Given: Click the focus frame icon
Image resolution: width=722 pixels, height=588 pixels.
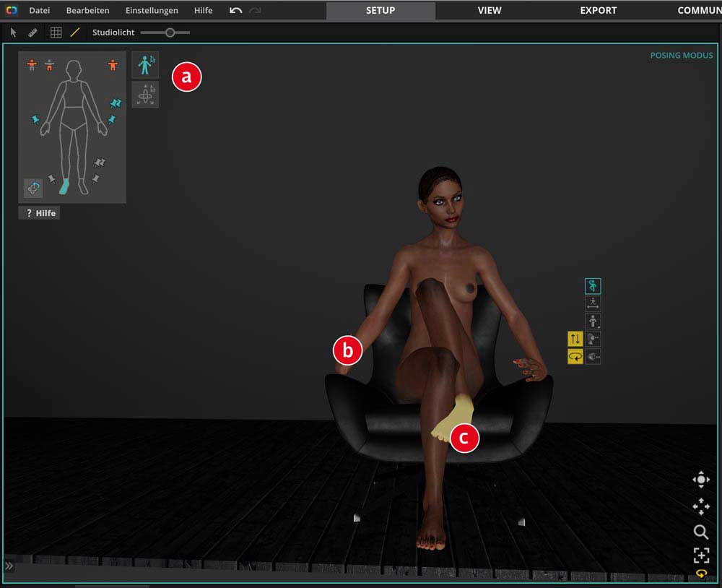Looking at the screenshot, I should tap(701, 555).
